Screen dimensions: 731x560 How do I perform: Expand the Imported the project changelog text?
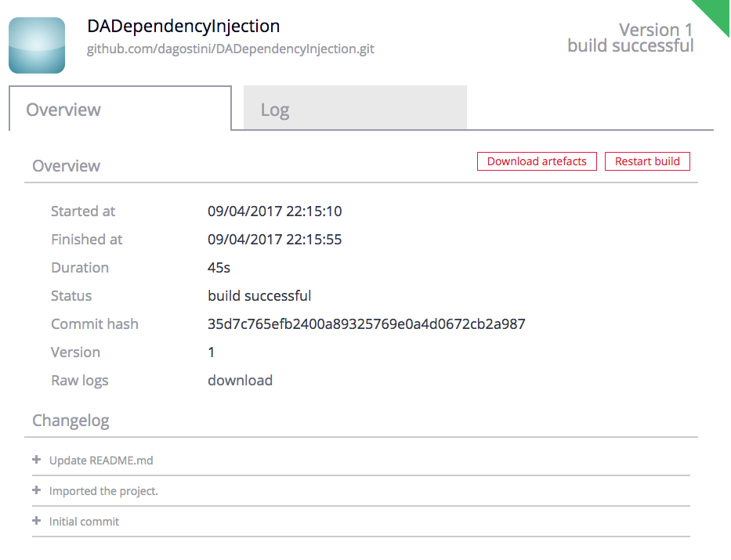click(103, 491)
